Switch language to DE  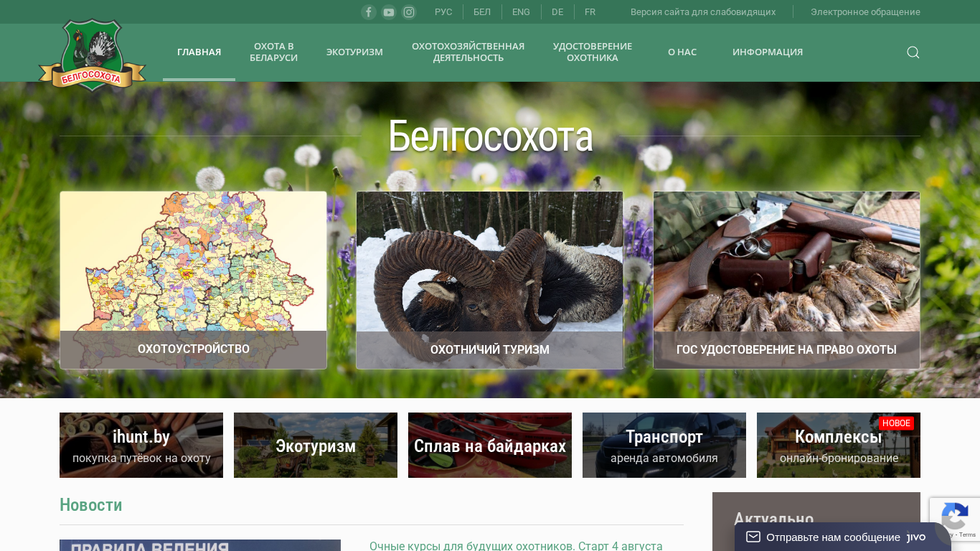tap(557, 12)
